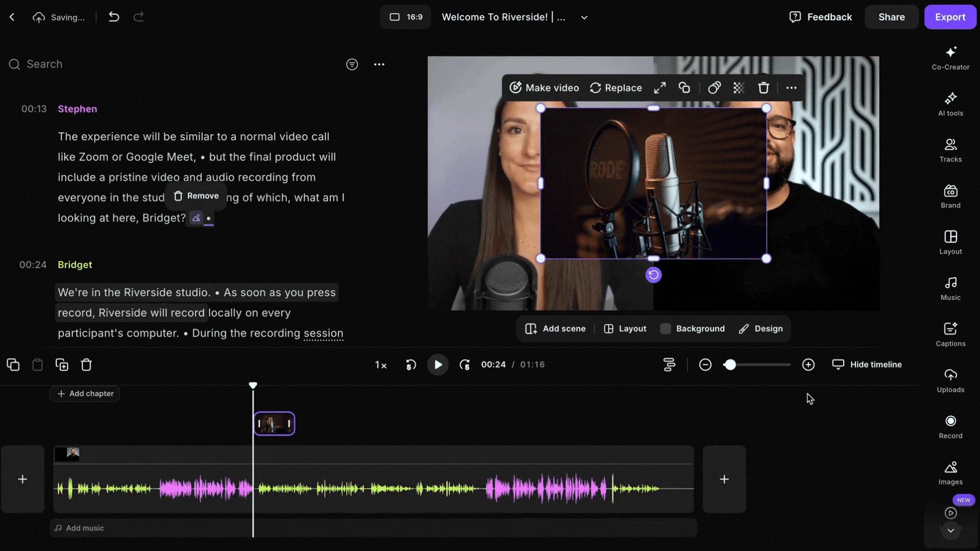Expand the project title dropdown chevron
Screen dimensions: 980x551
coord(584,17)
